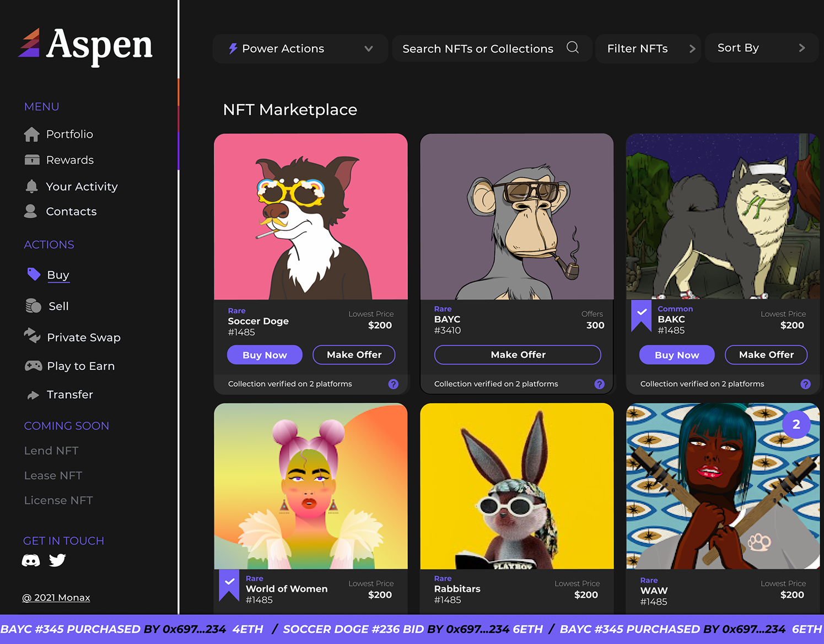
Task: Open the World of Women artwork
Action: pos(311,486)
